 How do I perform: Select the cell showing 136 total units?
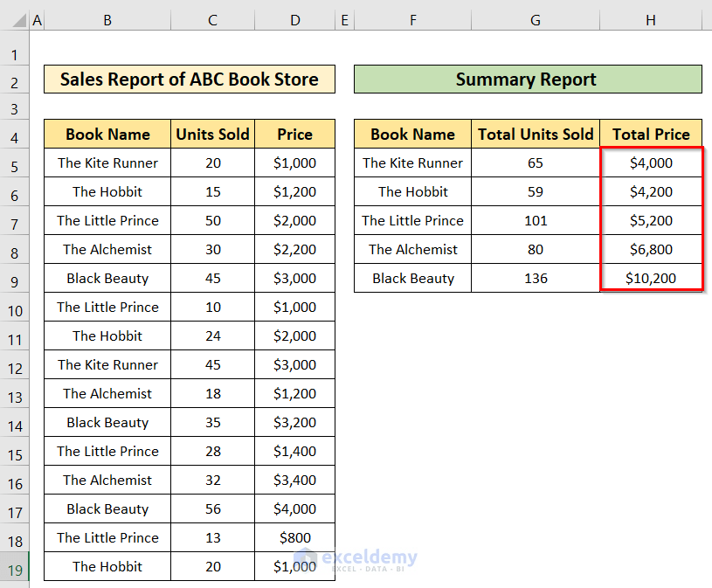coord(536,278)
